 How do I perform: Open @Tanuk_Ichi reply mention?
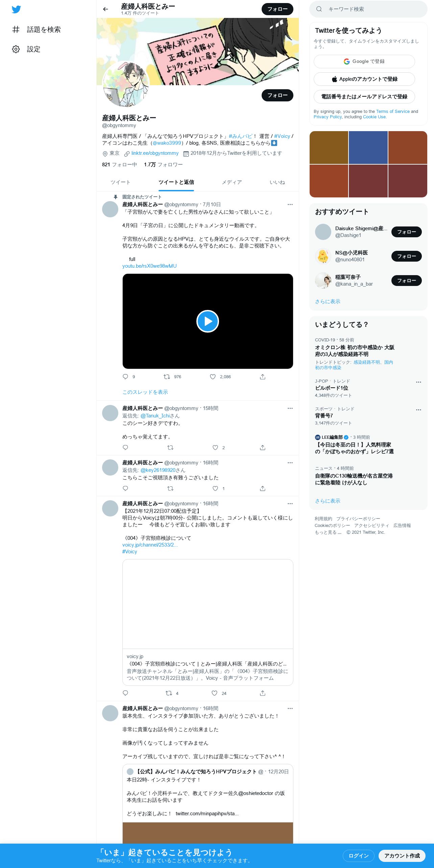point(155,416)
